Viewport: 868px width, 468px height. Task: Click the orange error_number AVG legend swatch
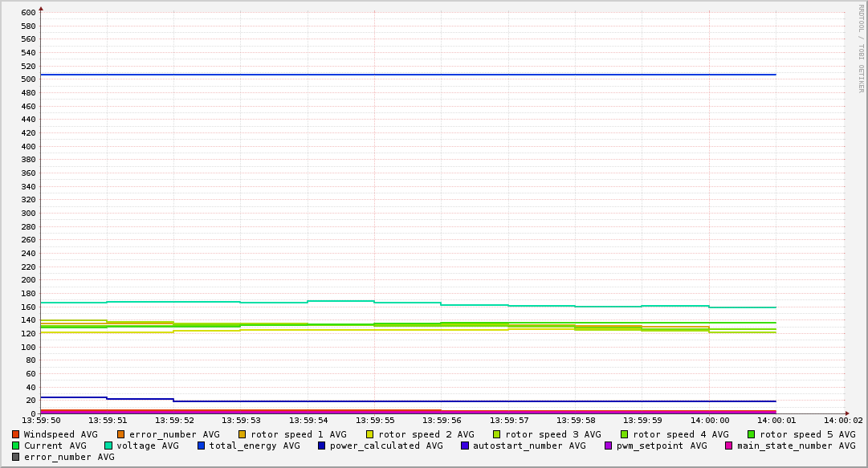pos(121,434)
